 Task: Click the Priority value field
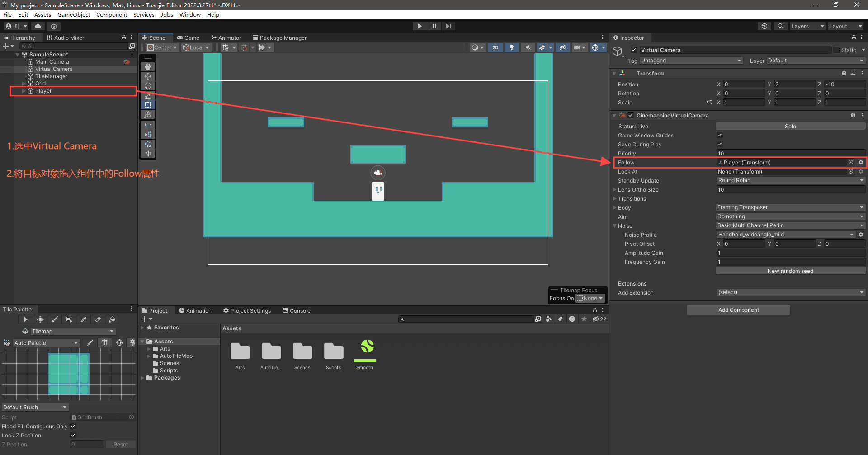tap(791, 154)
